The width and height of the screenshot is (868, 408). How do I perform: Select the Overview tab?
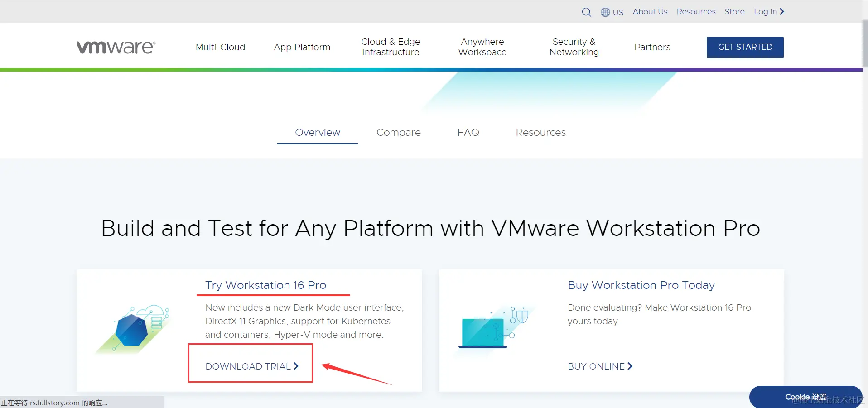click(x=318, y=132)
